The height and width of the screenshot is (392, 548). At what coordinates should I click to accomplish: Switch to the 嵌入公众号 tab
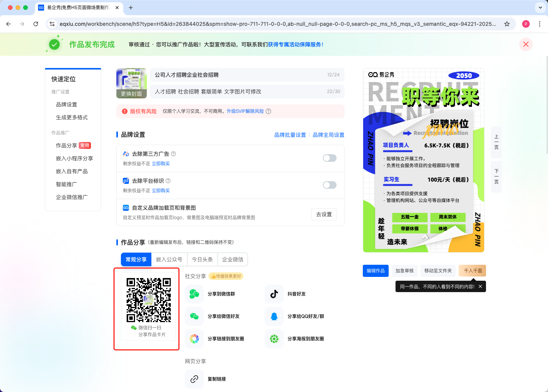tap(169, 259)
